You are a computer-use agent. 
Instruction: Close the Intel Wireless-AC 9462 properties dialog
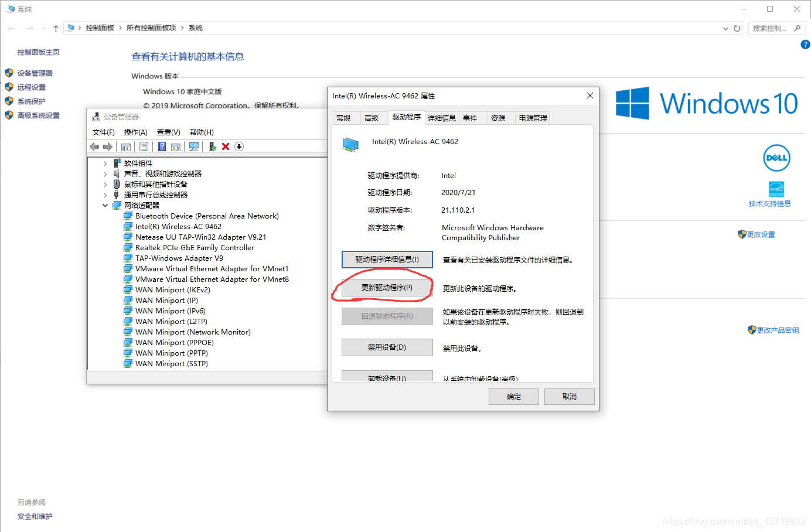[590, 96]
